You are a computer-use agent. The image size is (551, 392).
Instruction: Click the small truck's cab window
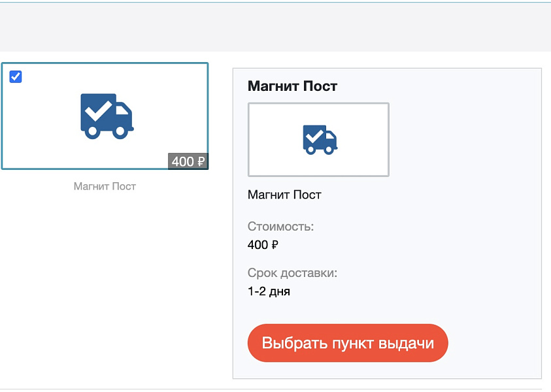click(x=329, y=135)
